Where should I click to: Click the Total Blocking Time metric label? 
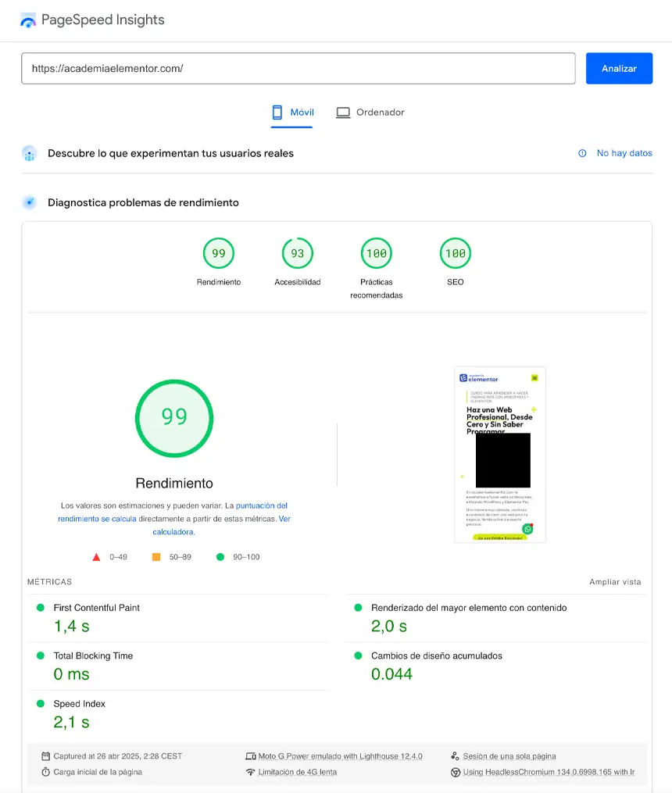click(93, 656)
